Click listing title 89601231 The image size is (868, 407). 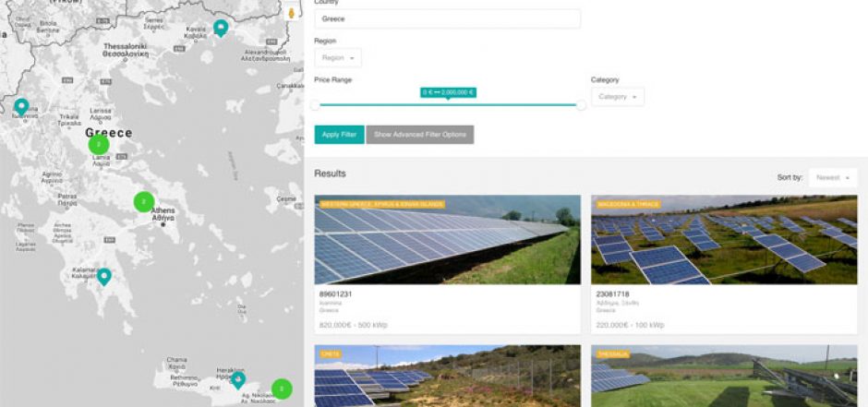(335, 294)
